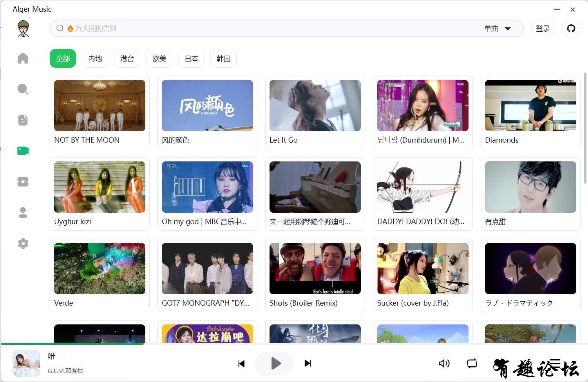The width and height of the screenshot is (588, 382).
Task: Open settings via the gear icon
Action: tap(23, 243)
